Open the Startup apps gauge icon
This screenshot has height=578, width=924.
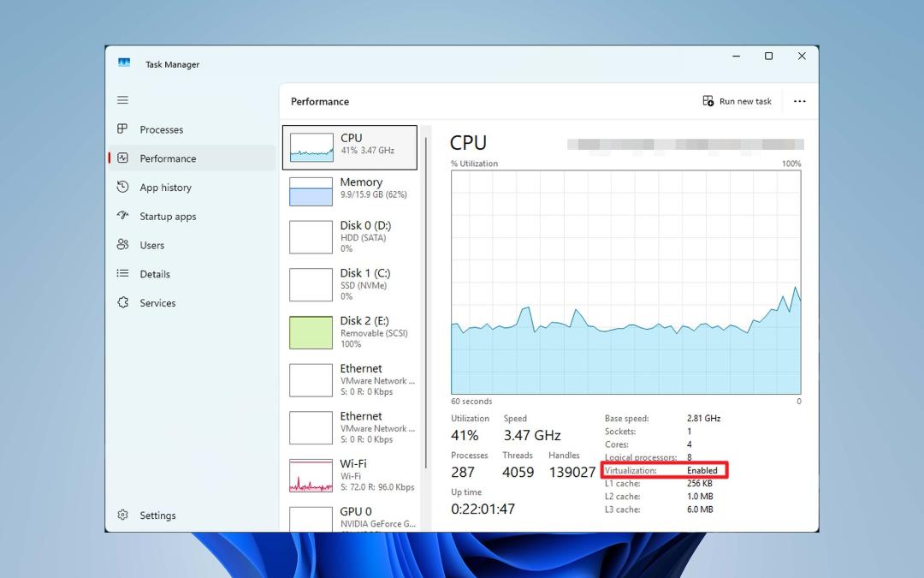(x=122, y=216)
